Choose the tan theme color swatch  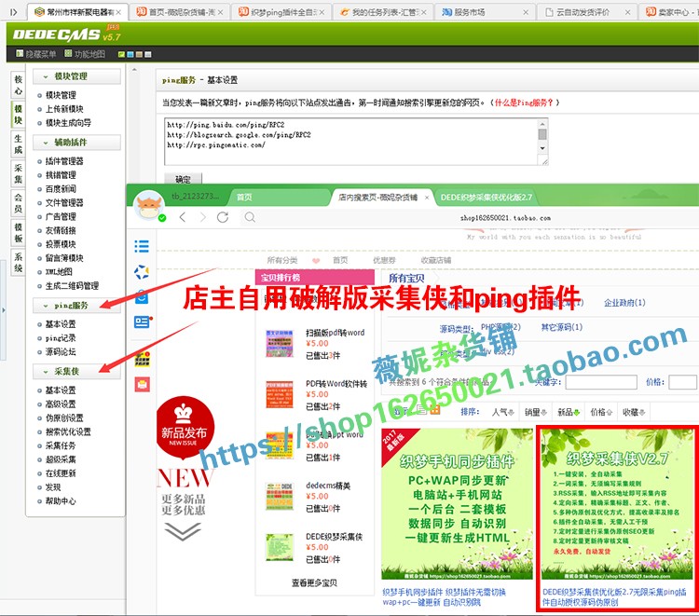coord(139,54)
